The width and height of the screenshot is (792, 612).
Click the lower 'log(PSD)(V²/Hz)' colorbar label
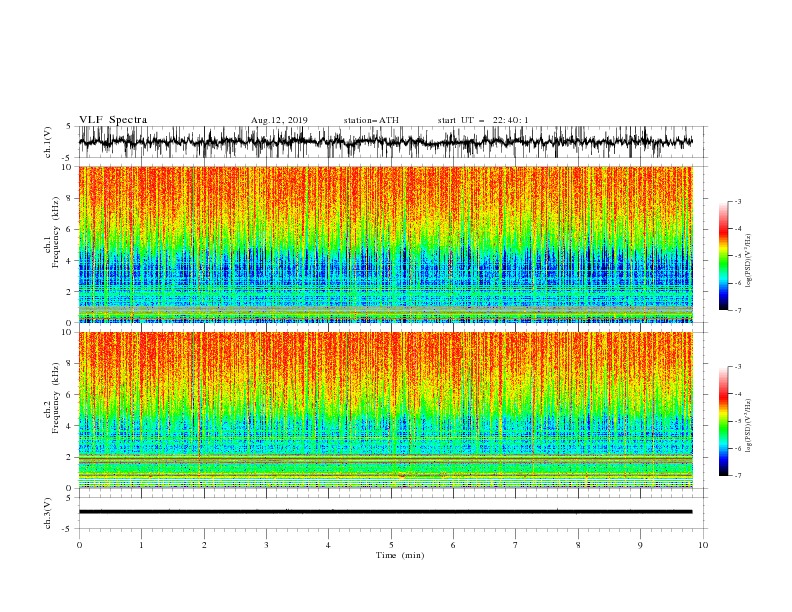(749, 426)
